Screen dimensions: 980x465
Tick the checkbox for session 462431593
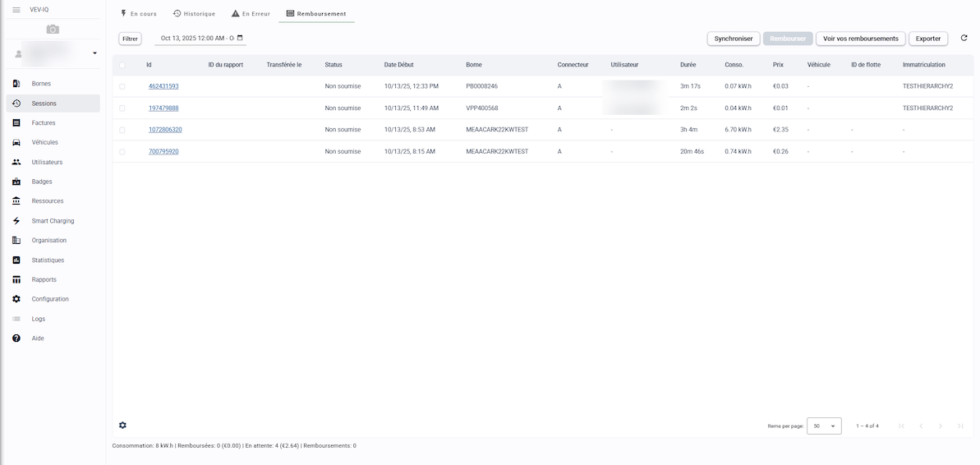(x=122, y=86)
